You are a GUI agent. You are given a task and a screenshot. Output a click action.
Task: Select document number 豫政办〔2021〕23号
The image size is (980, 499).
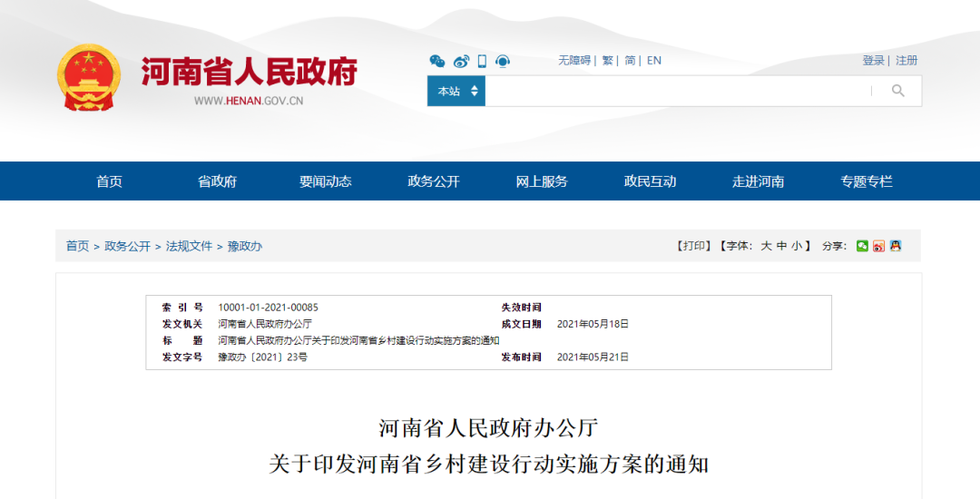pos(262,357)
